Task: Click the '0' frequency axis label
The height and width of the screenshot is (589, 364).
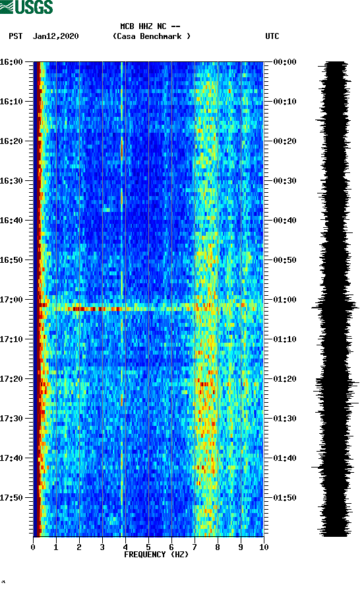Action: [33, 547]
